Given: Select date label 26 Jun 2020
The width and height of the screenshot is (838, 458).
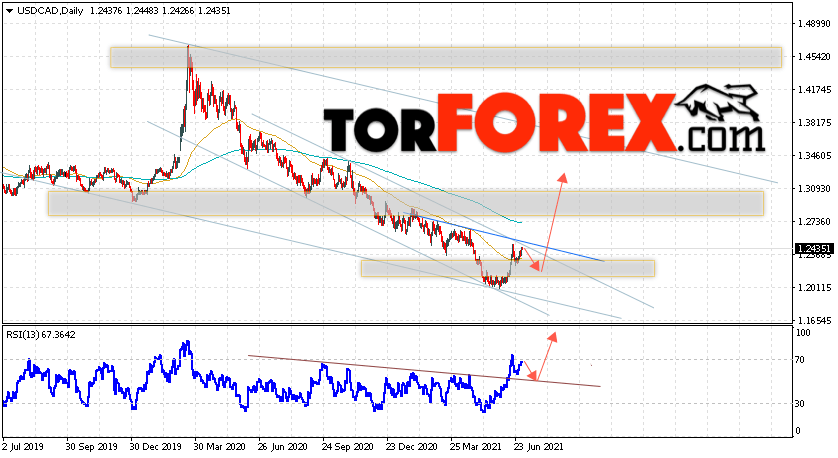Looking at the screenshot, I should click(282, 446).
